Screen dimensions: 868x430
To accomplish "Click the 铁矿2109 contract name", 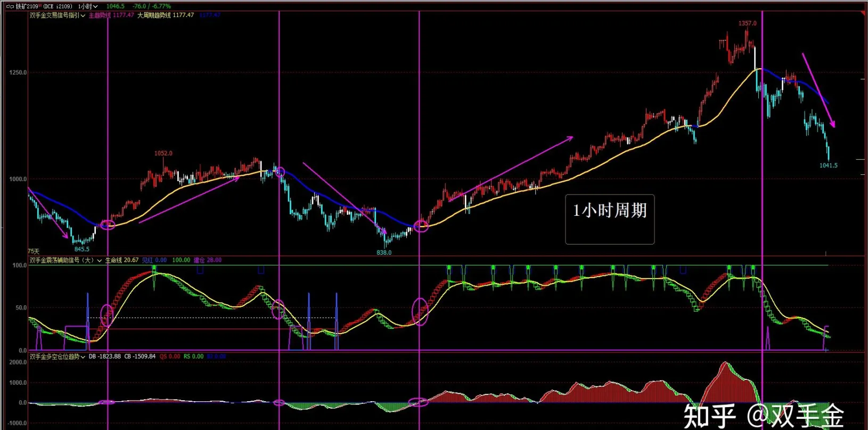I will (28, 6).
